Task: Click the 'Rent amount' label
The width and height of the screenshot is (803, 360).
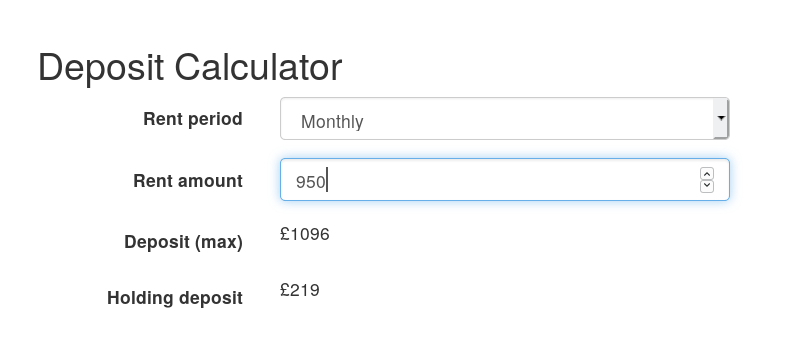Action: pos(187,181)
